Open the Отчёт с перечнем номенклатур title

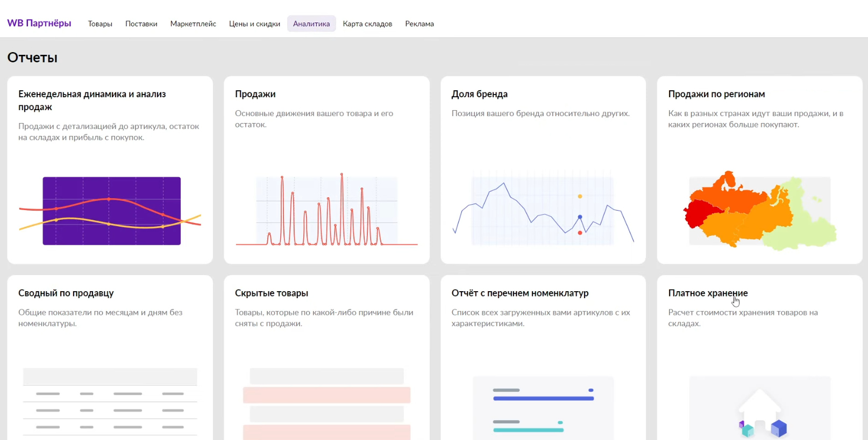click(520, 293)
